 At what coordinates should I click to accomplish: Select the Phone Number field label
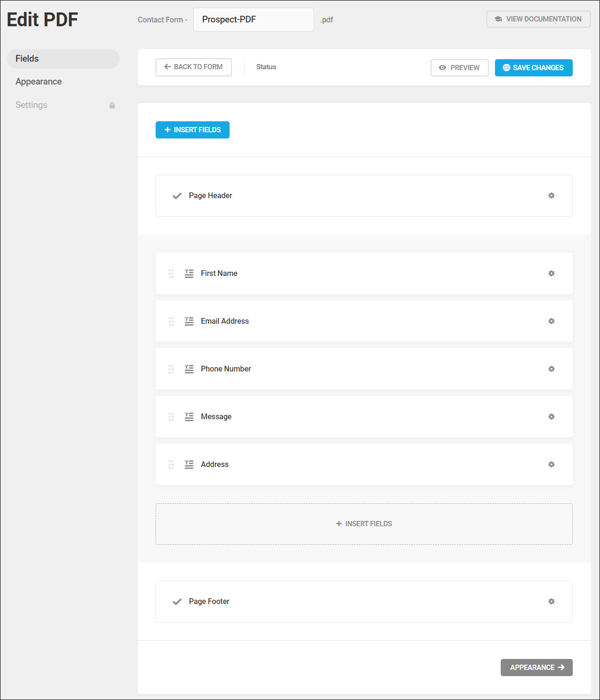pyautogui.click(x=226, y=369)
